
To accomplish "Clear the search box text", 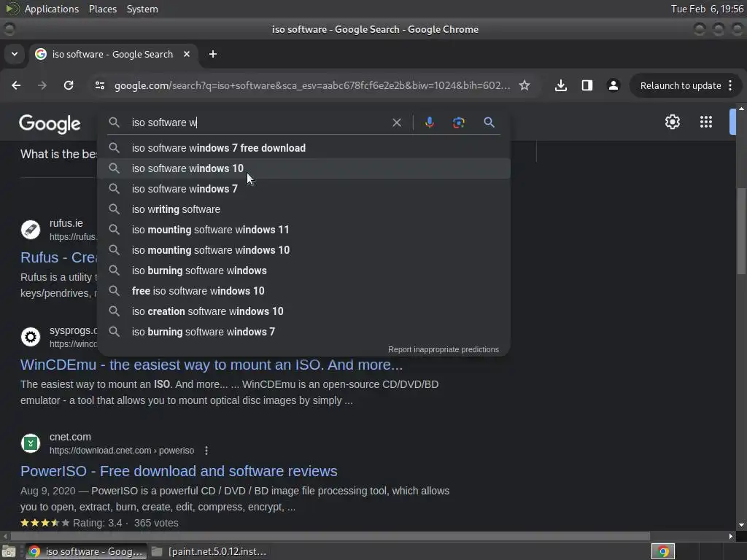I will click(396, 122).
